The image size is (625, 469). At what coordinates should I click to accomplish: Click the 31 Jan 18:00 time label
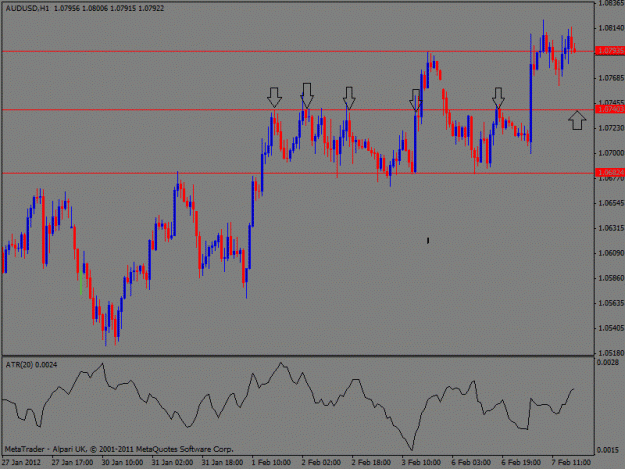[222, 463]
